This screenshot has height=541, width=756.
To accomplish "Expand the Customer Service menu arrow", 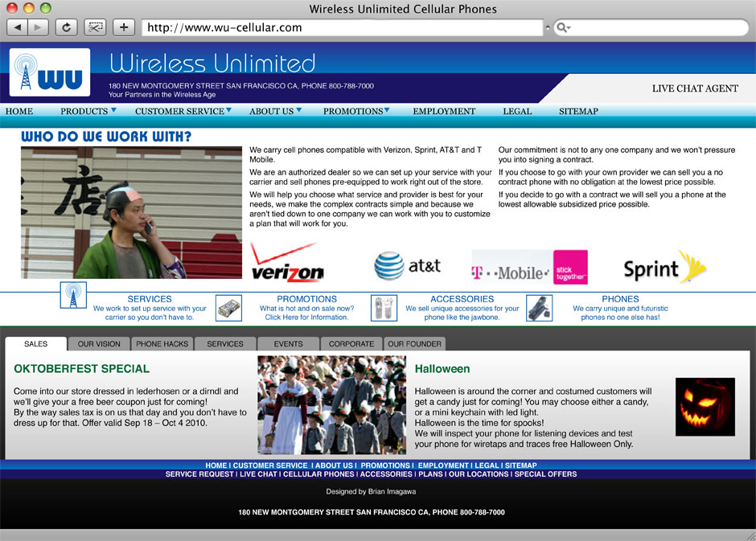I will [229, 110].
